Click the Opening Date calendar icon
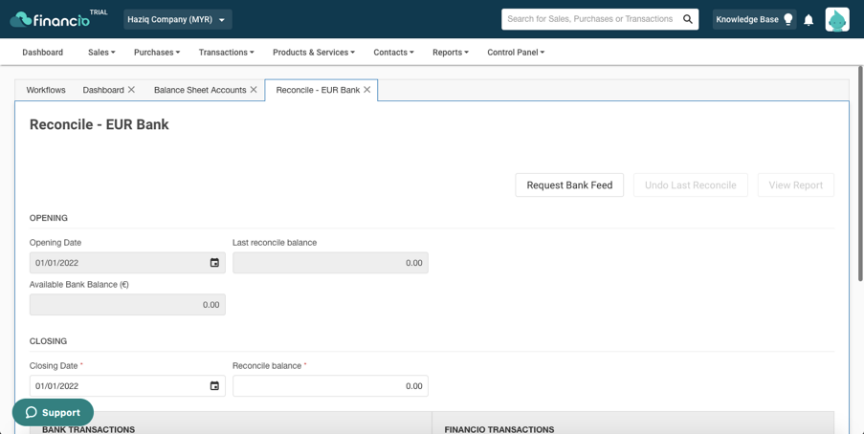The height and width of the screenshot is (434, 864). click(x=214, y=263)
